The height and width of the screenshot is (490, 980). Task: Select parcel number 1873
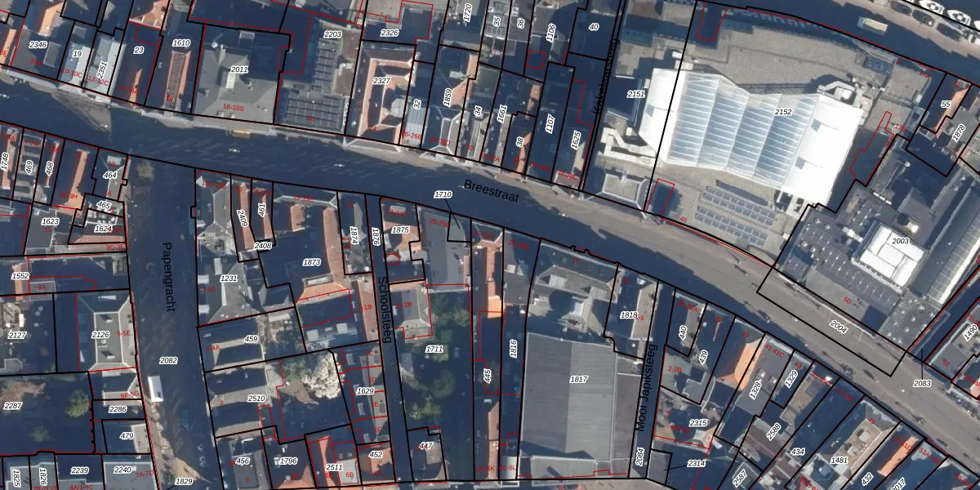pos(311,262)
